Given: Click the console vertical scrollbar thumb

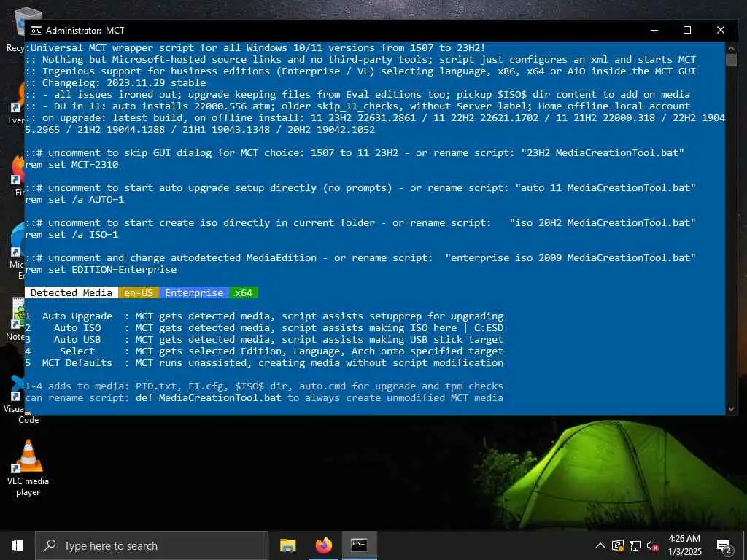Looking at the screenshot, I should (x=731, y=60).
